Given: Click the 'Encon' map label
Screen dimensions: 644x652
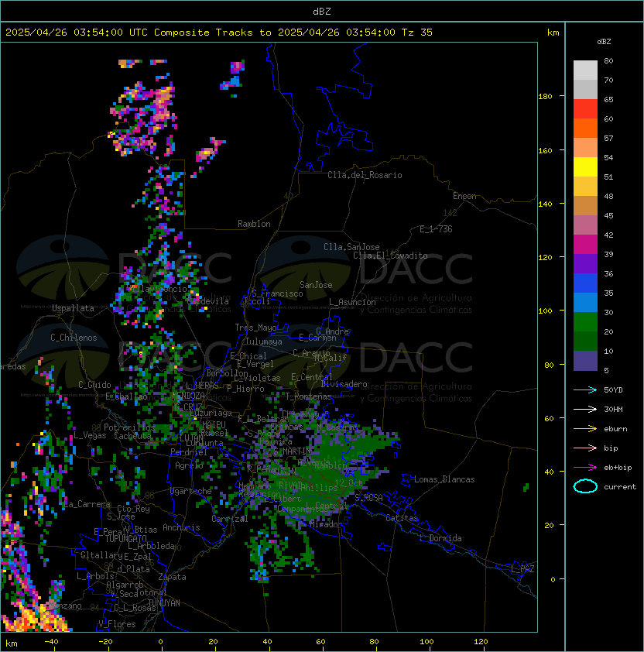Looking at the screenshot, I should [464, 196].
